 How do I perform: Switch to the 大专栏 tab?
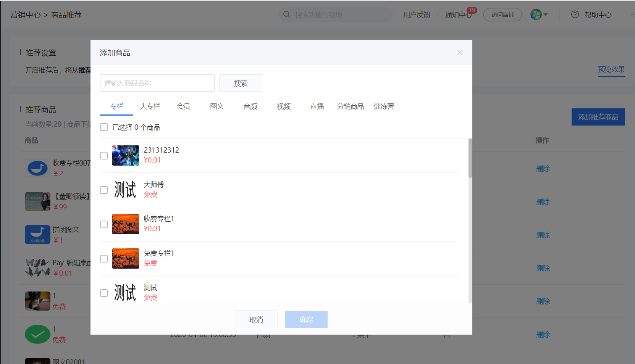coord(150,106)
